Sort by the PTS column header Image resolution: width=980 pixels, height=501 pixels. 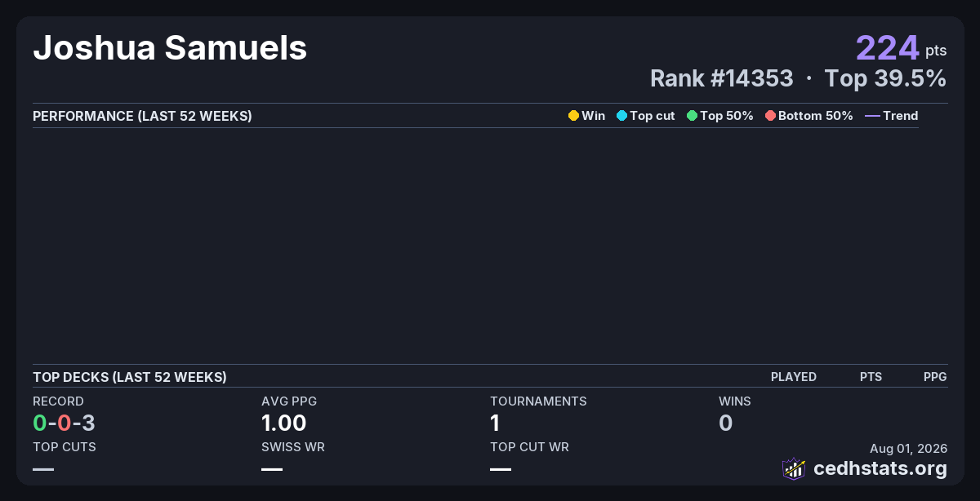click(871, 377)
